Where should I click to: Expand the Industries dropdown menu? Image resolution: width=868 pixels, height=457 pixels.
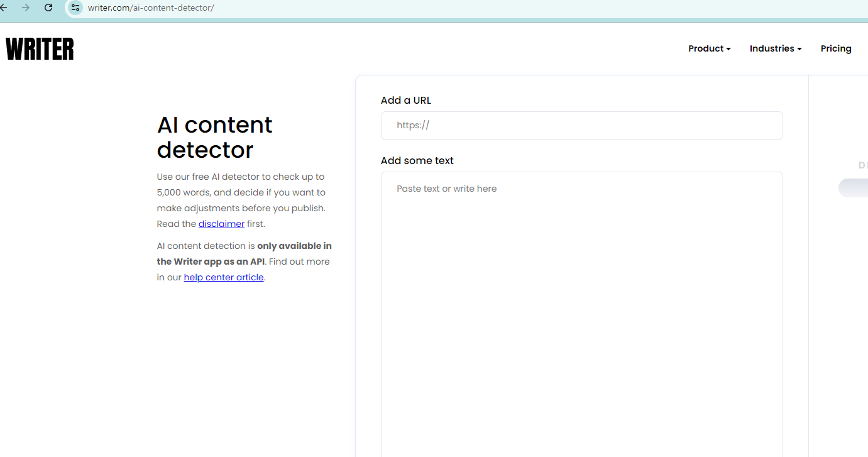tap(776, 48)
